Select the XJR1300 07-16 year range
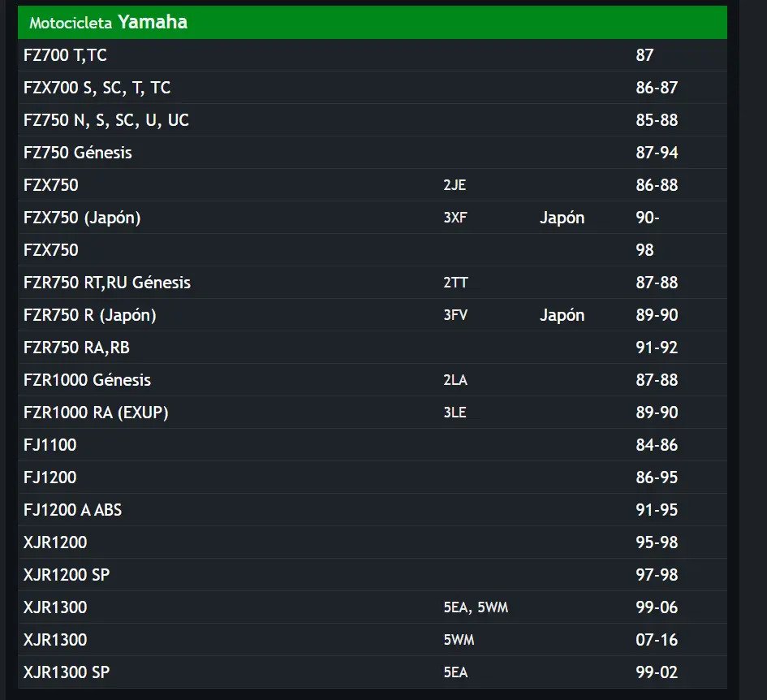 click(x=657, y=640)
